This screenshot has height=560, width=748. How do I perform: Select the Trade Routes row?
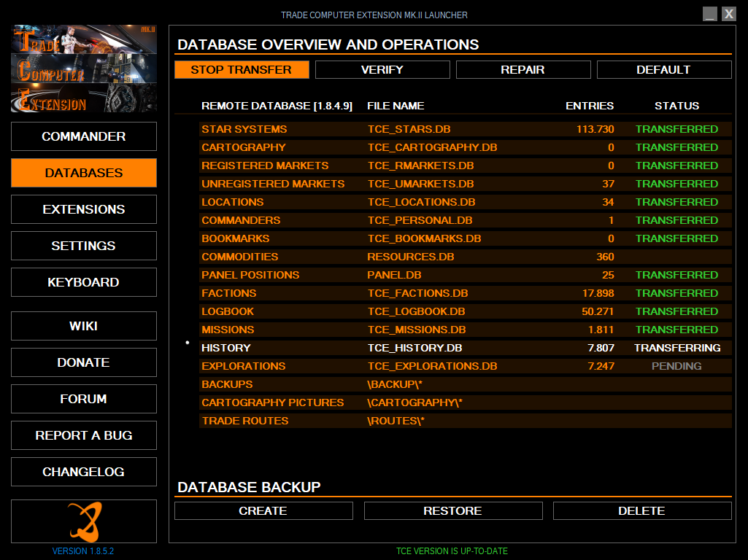coord(465,421)
